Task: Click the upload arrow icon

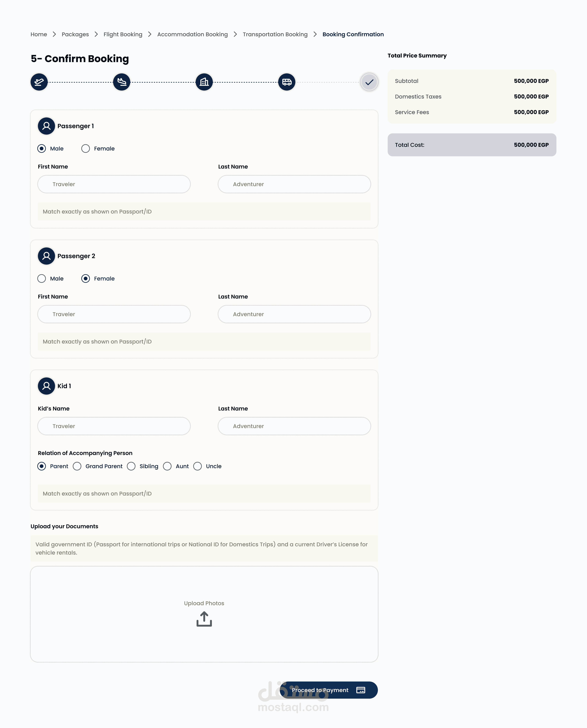Action: point(204,619)
